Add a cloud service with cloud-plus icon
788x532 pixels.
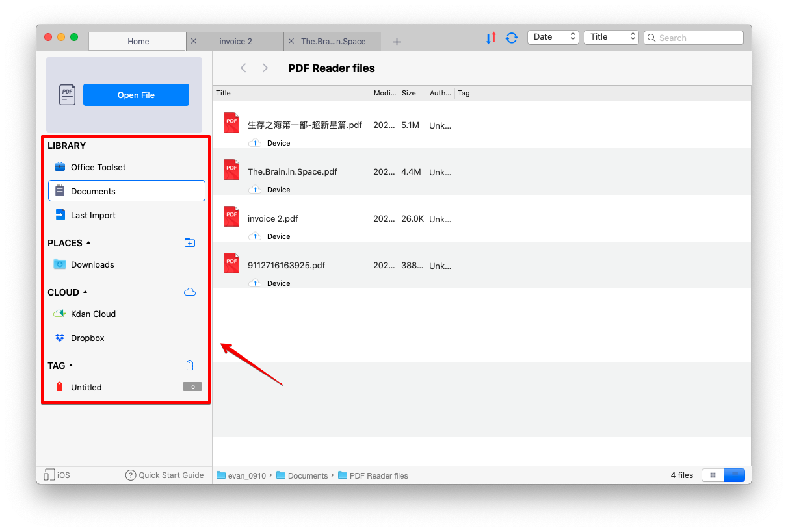[190, 292]
